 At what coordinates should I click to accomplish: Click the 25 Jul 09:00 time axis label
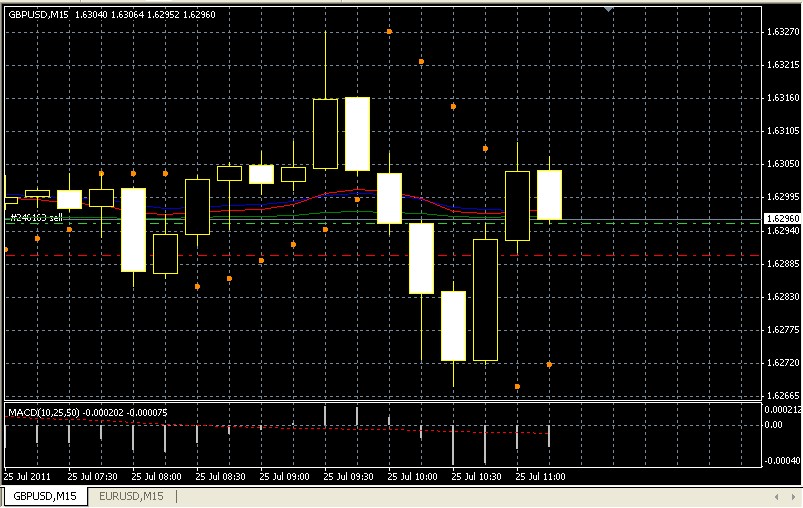283,477
